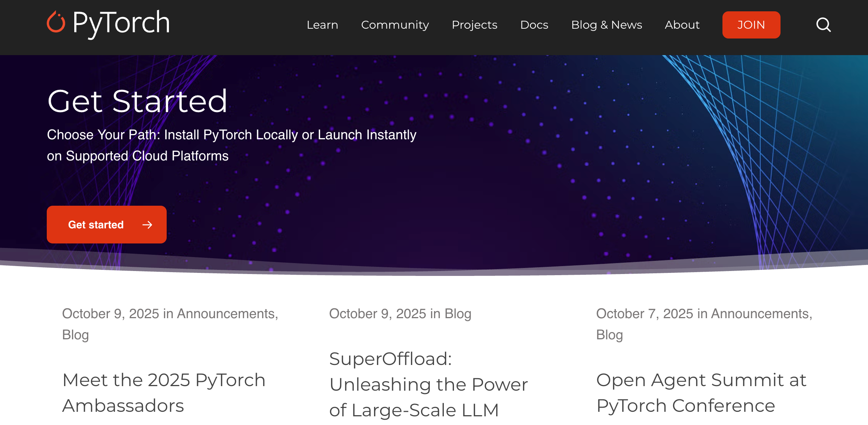Viewport: 868px width, 425px height.
Task: Click the Get Started hero heading
Action: [x=137, y=101]
